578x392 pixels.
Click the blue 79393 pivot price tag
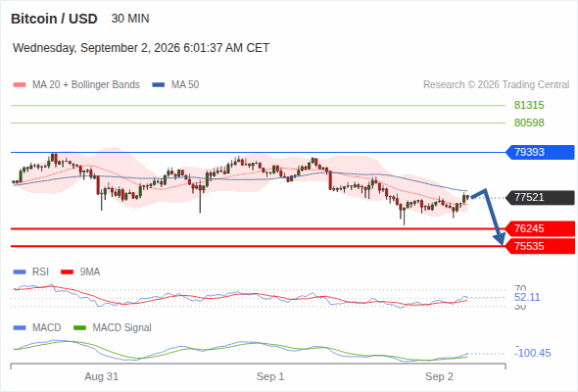coord(540,152)
